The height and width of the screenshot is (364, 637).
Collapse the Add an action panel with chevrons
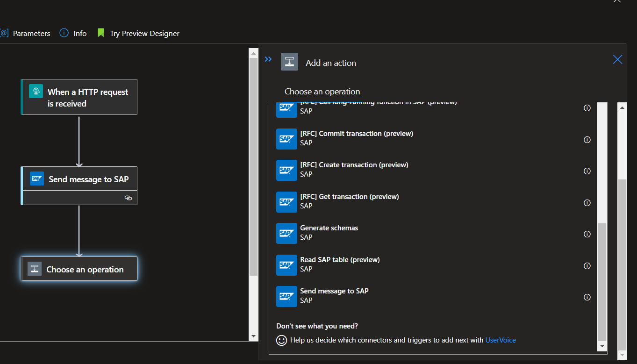point(268,59)
